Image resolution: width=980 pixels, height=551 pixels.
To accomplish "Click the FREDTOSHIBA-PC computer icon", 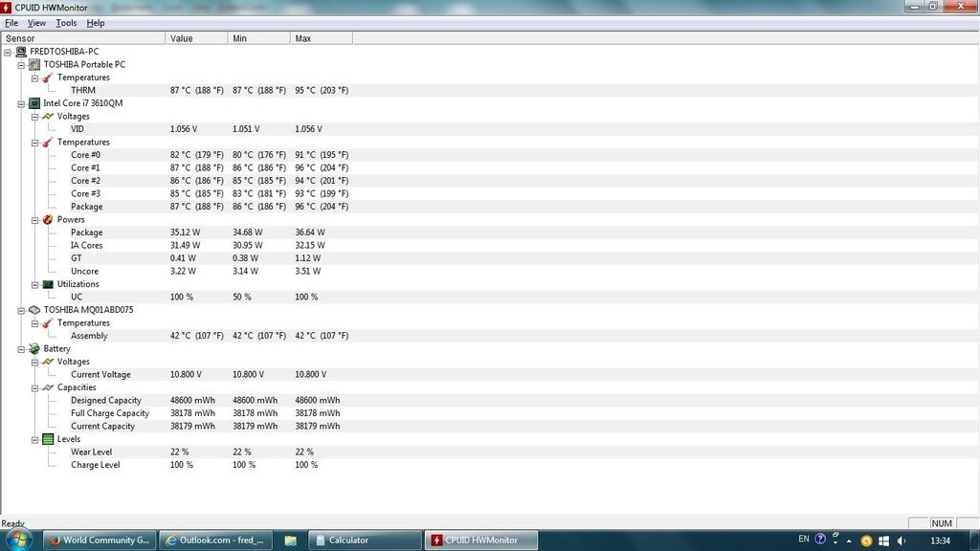I will [x=21, y=52].
